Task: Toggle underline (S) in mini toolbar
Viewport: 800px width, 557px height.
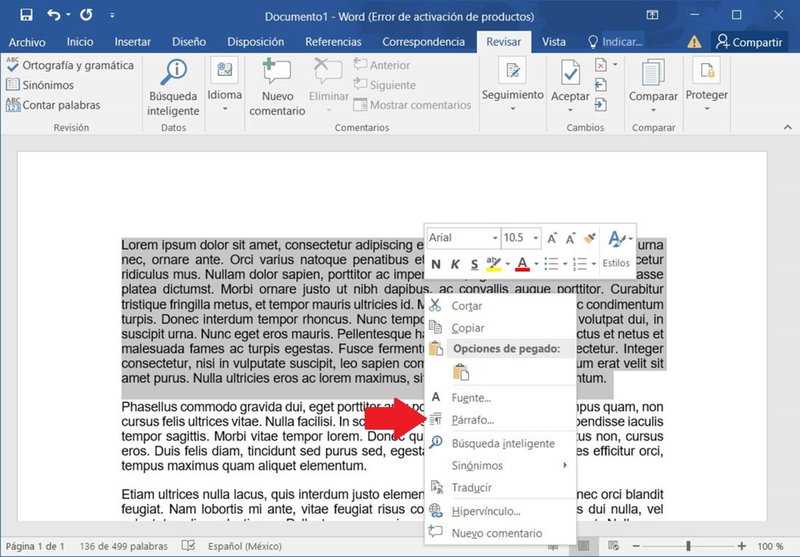Action: pyautogui.click(x=474, y=264)
